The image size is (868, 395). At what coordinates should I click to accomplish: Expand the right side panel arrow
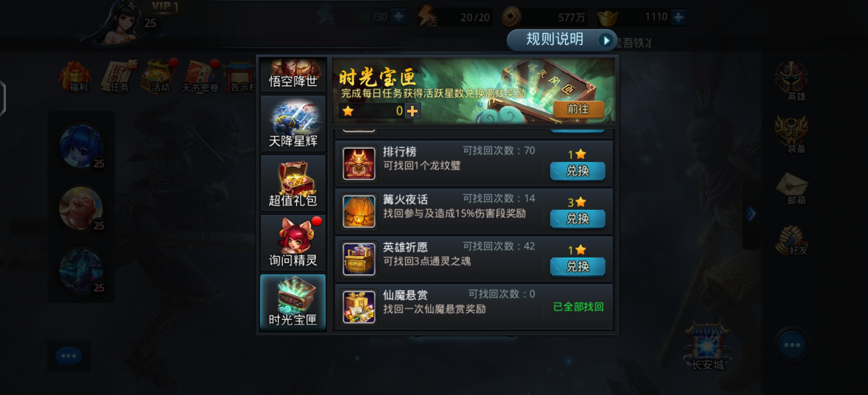[x=751, y=214]
